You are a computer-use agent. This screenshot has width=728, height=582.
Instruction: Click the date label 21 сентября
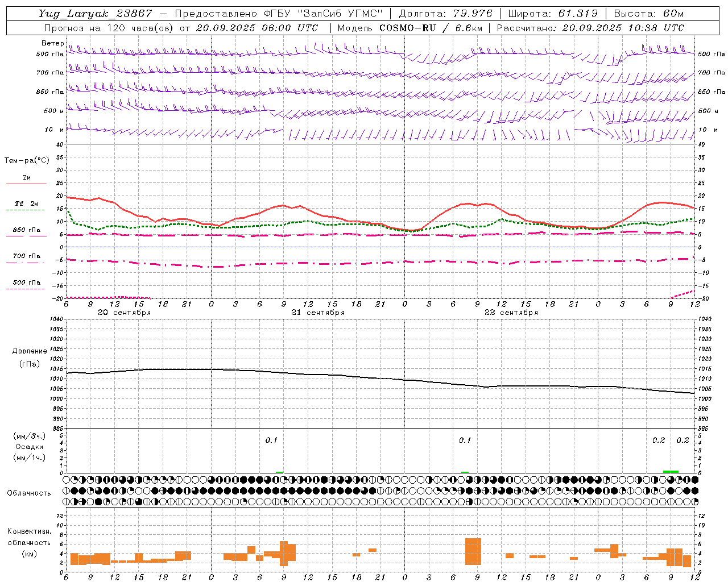click(x=318, y=313)
